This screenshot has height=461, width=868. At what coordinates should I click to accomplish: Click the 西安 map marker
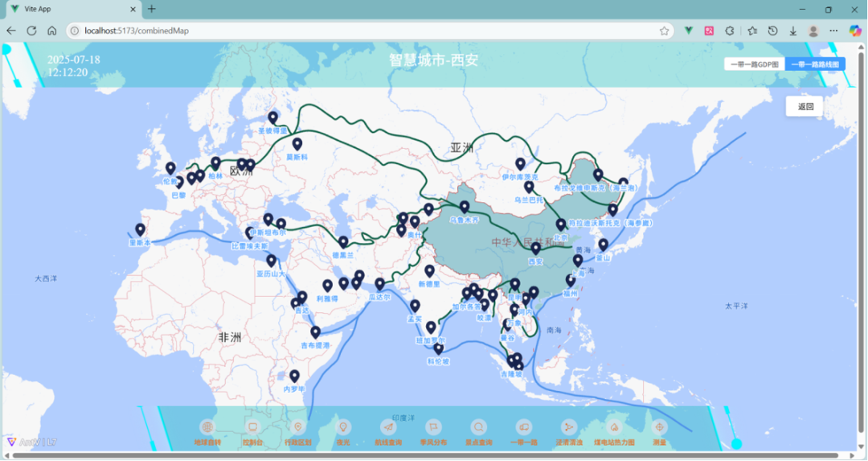535,249
